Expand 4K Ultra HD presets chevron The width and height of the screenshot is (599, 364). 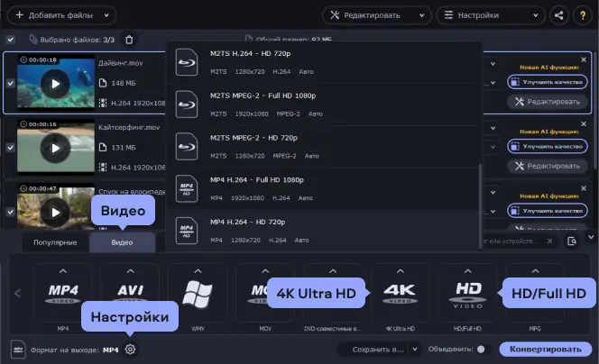(x=400, y=271)
